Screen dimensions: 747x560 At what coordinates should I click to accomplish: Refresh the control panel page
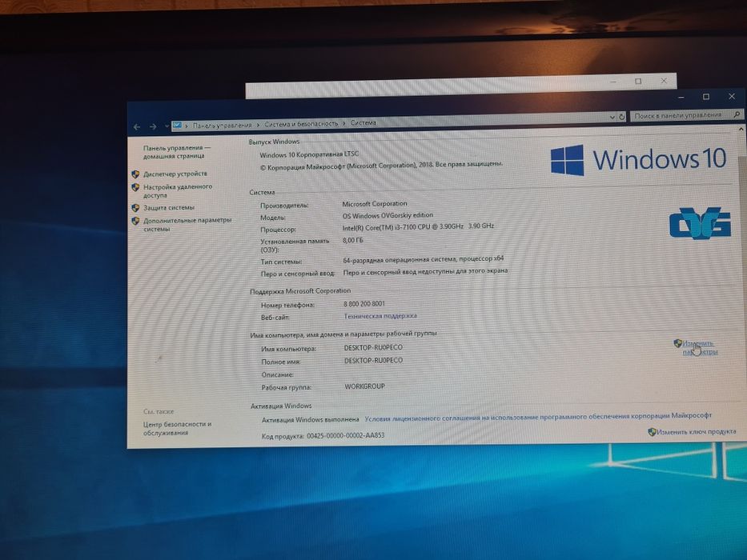[622, 117]
